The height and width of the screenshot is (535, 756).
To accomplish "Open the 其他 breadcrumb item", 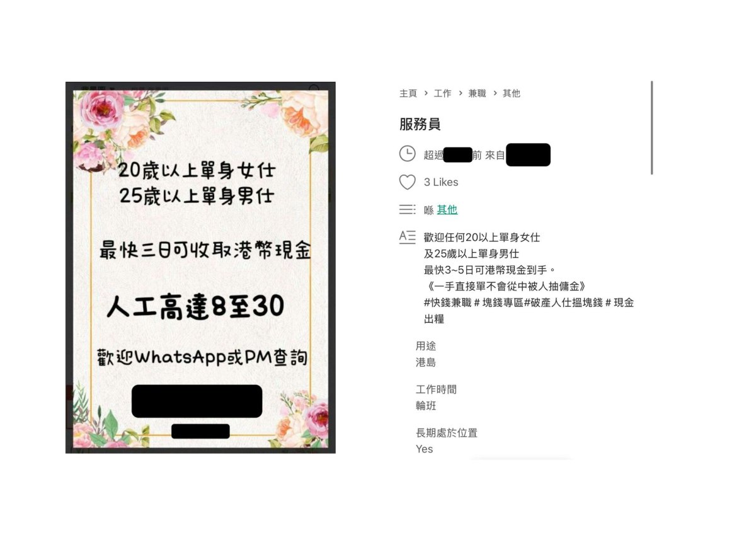I will tap(512, 93).
